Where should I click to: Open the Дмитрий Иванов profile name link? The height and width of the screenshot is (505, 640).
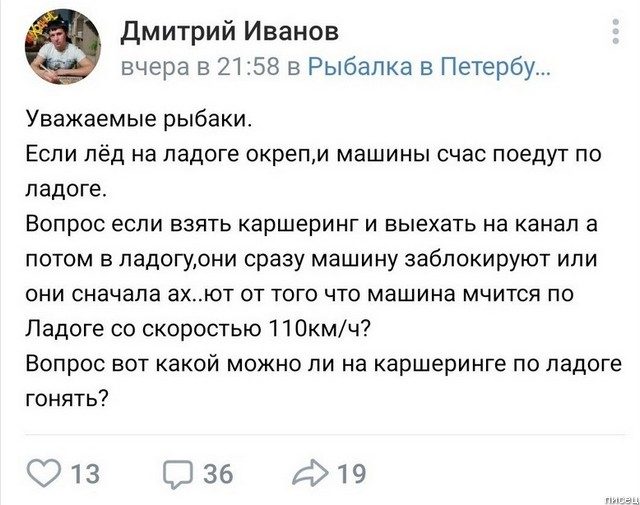229,32
